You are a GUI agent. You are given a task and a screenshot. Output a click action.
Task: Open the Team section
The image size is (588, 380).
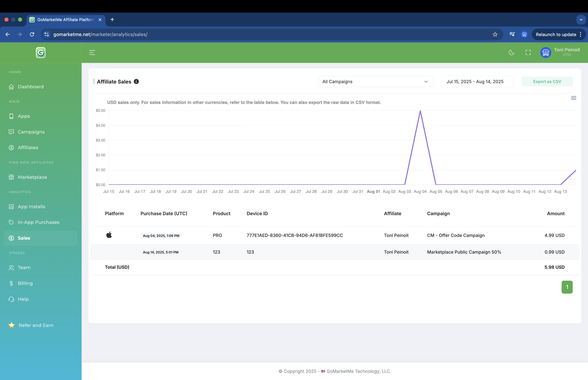pos(24,268)
